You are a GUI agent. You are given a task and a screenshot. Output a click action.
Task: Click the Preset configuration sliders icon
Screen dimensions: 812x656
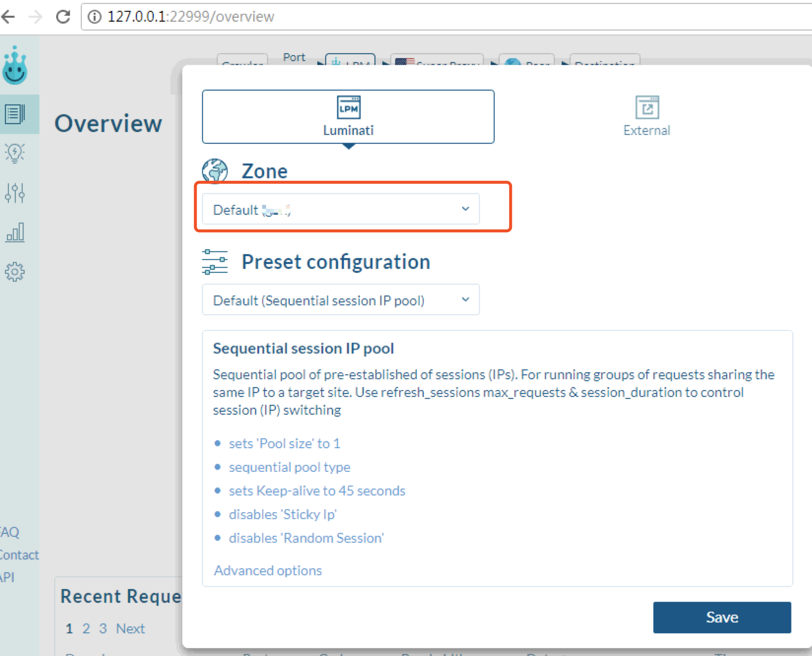(215, 262)
